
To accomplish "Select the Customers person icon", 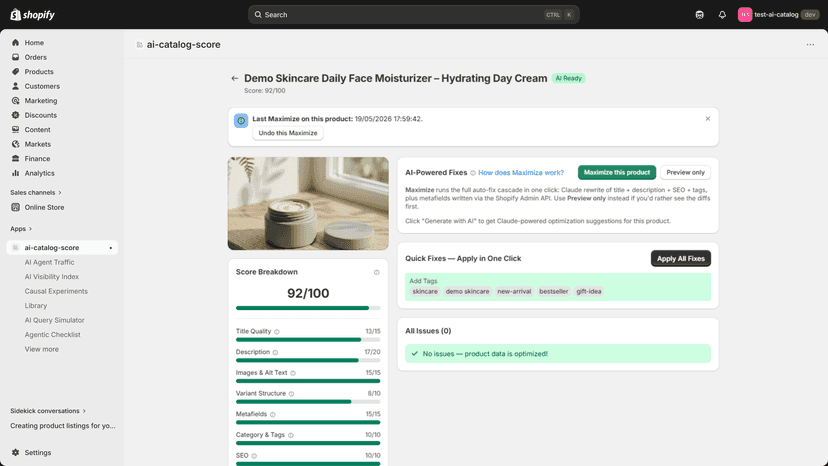I will pyautogui.click(x=15, y=86).
